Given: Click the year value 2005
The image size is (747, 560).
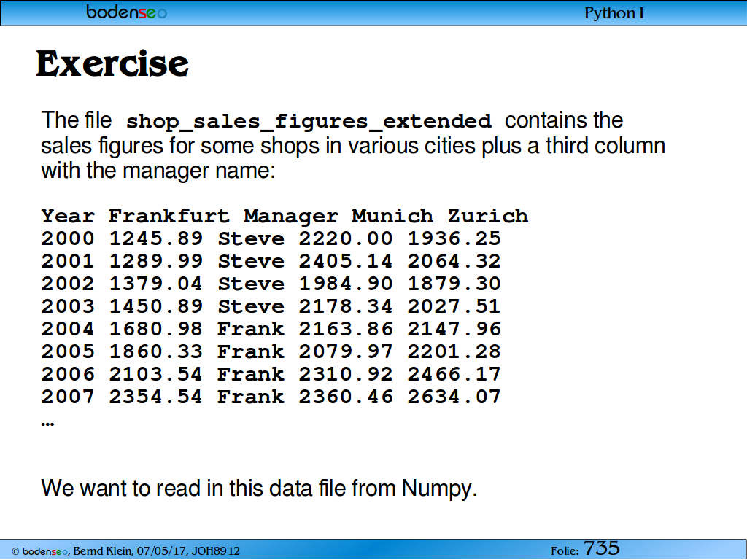Looking at the screenshot, I should coord(68,351).
